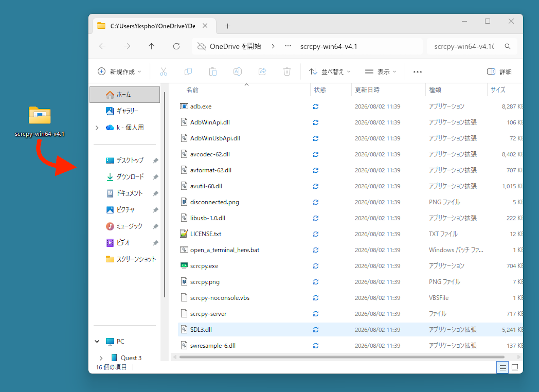
Task: Select file name swresample-6.dll
Action: coord(213,346)
